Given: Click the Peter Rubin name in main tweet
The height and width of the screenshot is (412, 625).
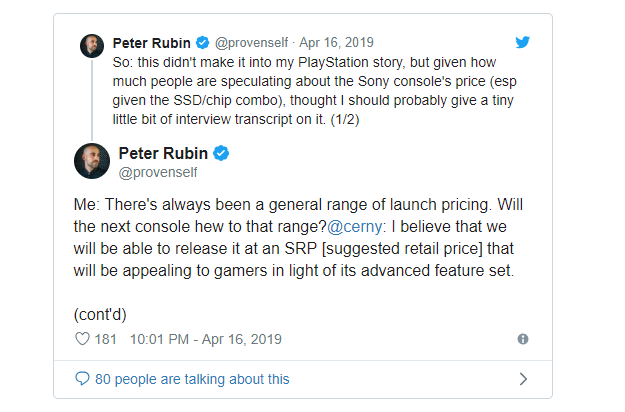Looking at the screenshot, I should 160,153.
